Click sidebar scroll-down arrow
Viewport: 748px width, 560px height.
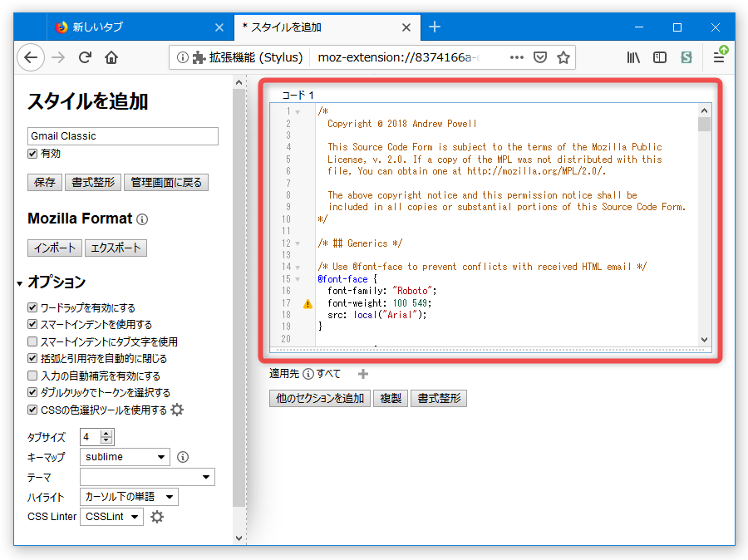click(x=239, y=538)
